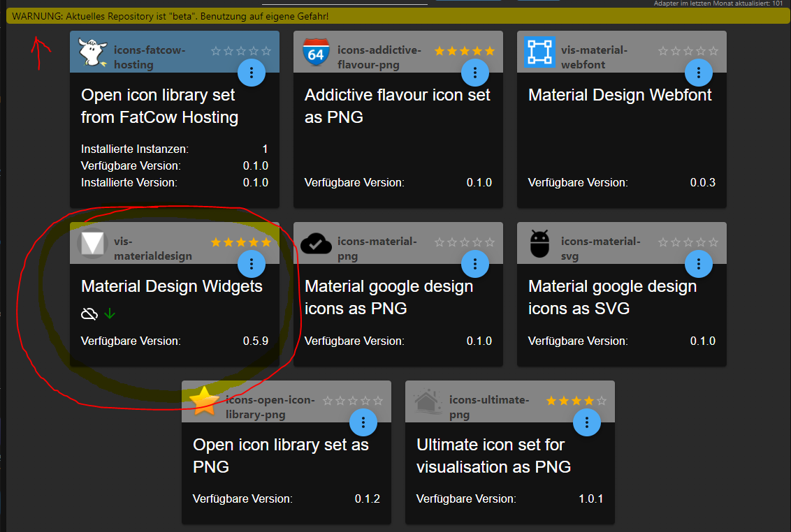Click the addictive flavour 64 shield icon

(x=316, y=53)
